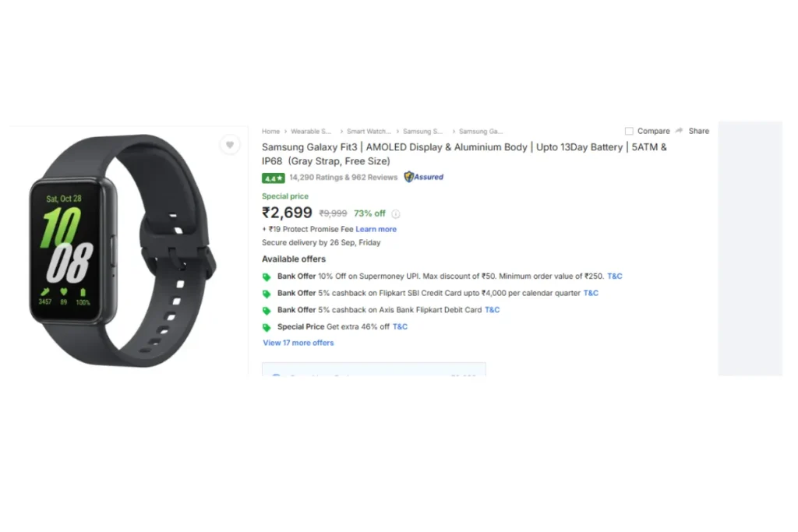Tick the Compare checkbox

(x=629, y=131)
